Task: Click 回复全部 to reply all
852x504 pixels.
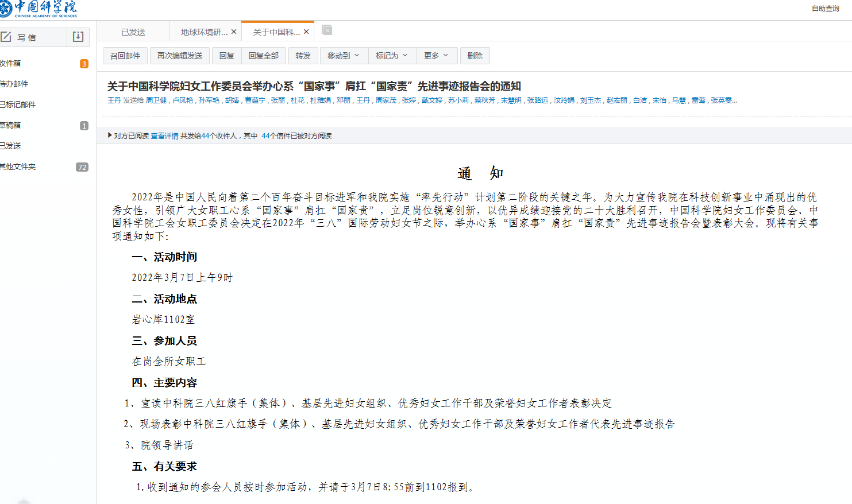Action: 263,56
